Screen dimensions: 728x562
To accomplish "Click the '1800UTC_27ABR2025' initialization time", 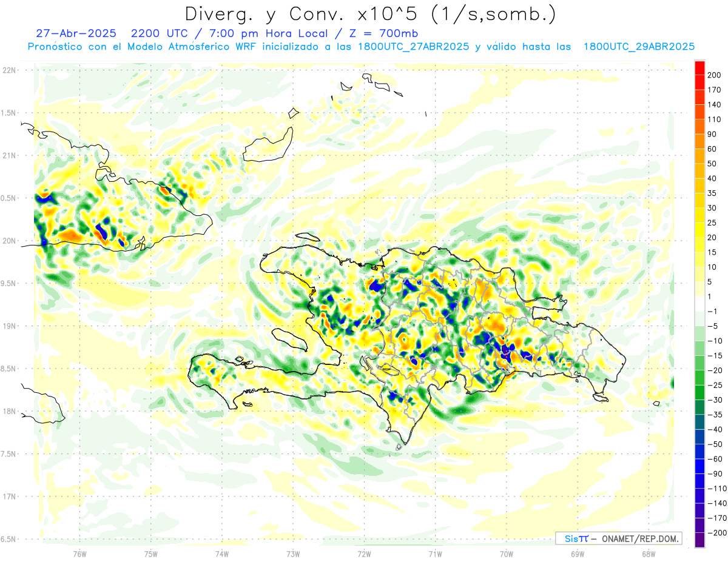I will click(413, 46).
